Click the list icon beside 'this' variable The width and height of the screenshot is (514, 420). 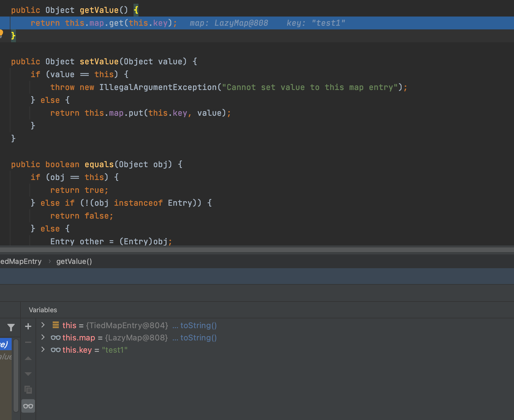[x=56, y=325]
